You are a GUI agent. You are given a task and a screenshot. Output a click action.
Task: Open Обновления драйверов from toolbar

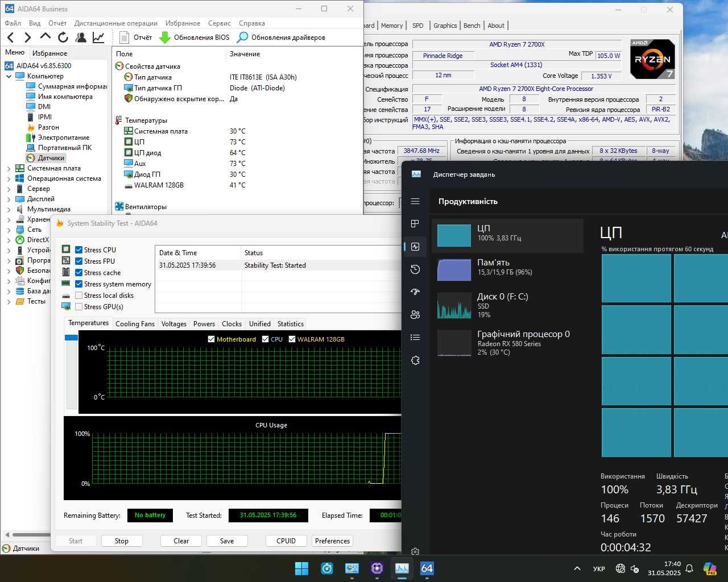282,38
